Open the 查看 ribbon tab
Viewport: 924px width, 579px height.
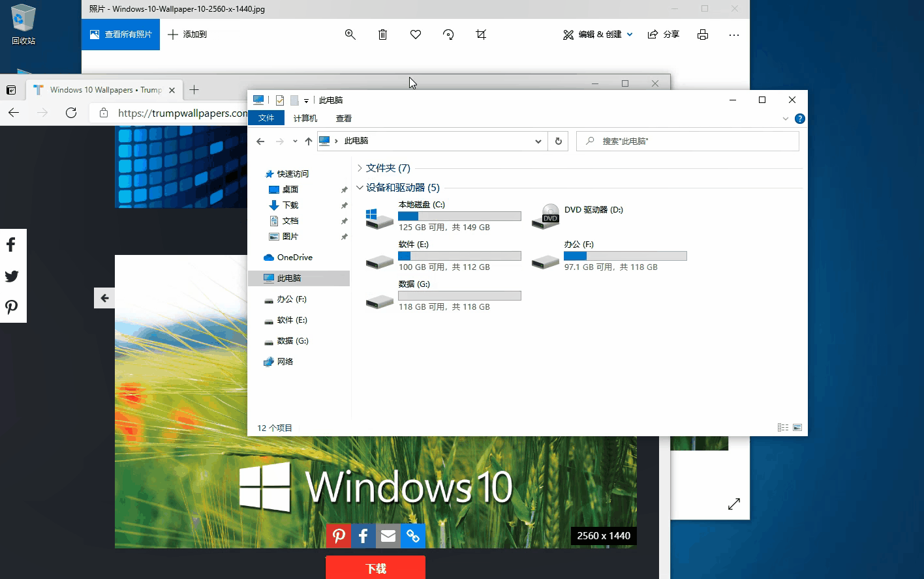click(x=344, y=118)
